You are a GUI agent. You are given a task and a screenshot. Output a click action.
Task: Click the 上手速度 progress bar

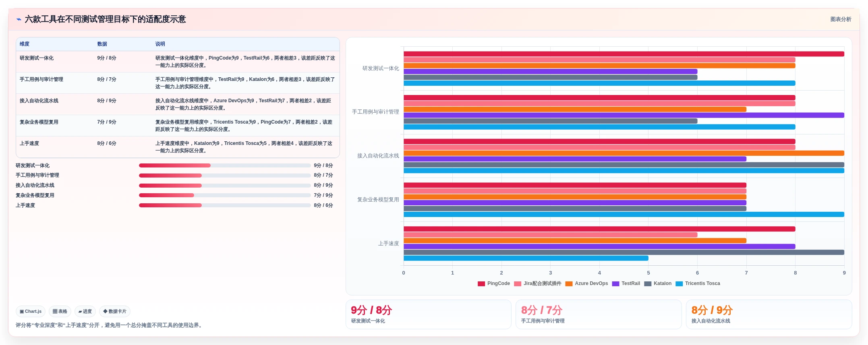pyautogui.click(x=225, y=205)
